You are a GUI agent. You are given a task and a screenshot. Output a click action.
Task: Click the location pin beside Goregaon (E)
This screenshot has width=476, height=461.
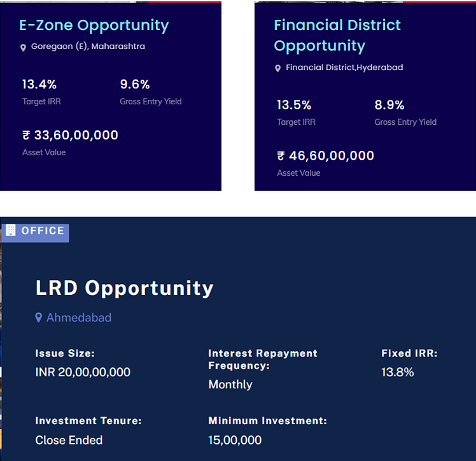click(24, 48)
